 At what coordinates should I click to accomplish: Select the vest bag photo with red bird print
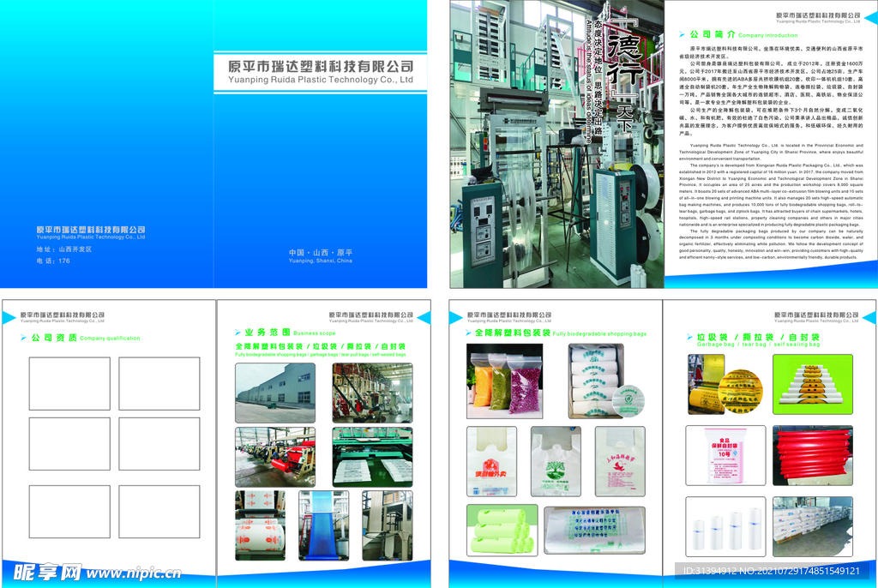(x=620, y=461)
